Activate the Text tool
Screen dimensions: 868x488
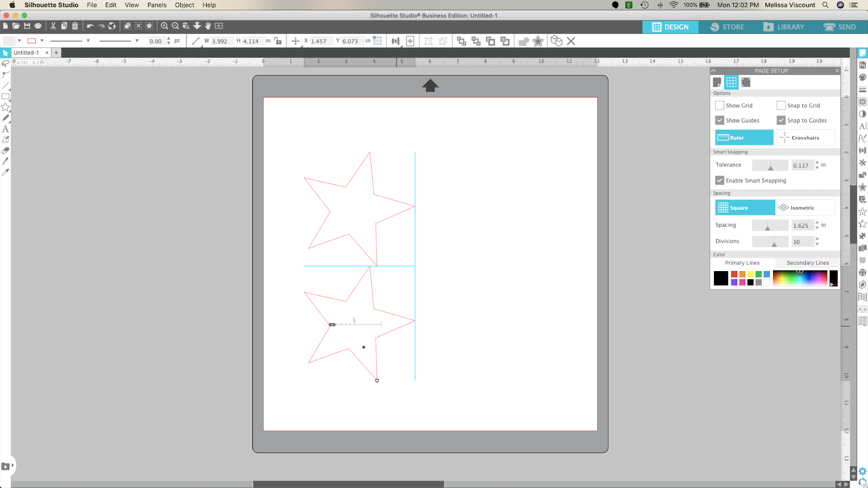(5, 129)
